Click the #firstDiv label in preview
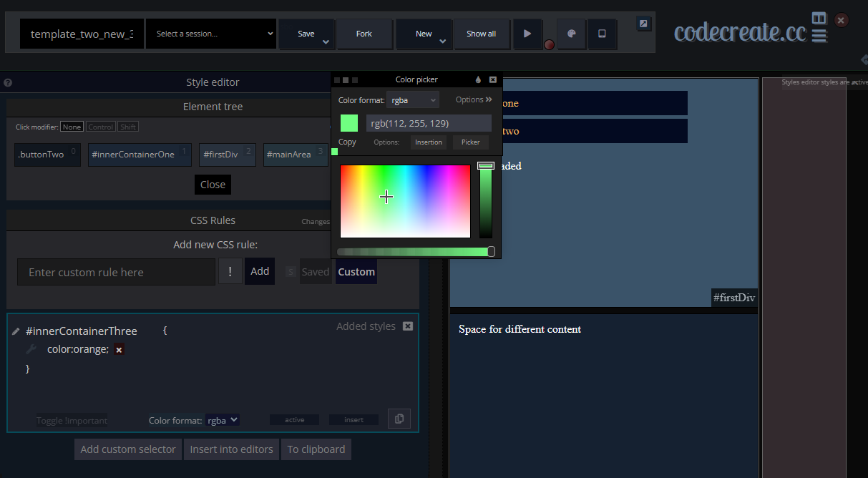The image size is (868, 478). [x=734, y=298]
